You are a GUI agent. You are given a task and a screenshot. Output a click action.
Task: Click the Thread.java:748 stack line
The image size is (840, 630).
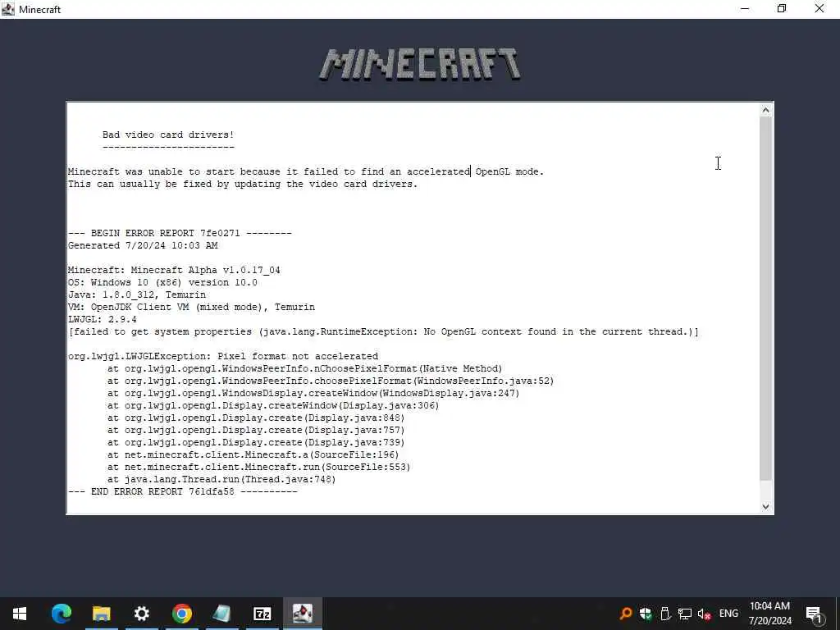(221, 480)
